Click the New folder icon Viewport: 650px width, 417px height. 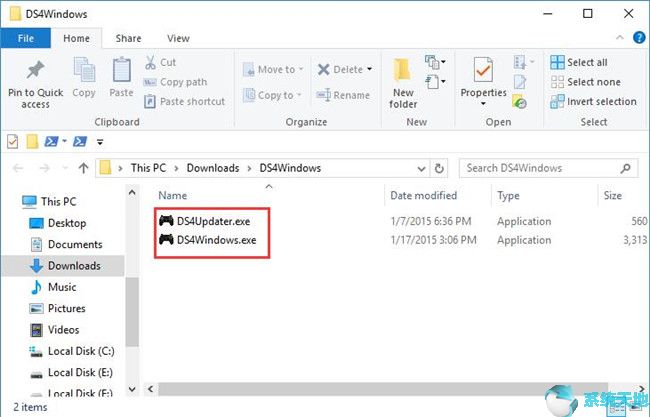(403, 73)
